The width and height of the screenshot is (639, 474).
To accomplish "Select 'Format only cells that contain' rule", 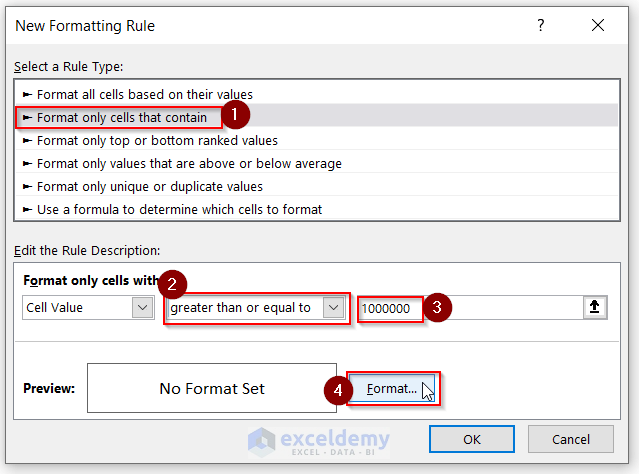I will point(122,117).
